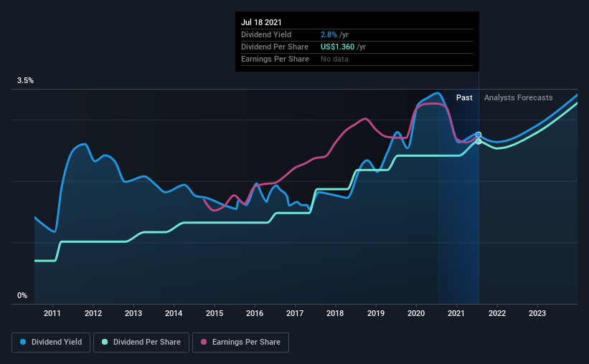Click the US$1.360 dividend per share value
The height and width of the screenshot is (364, 589).
(337, 47)
